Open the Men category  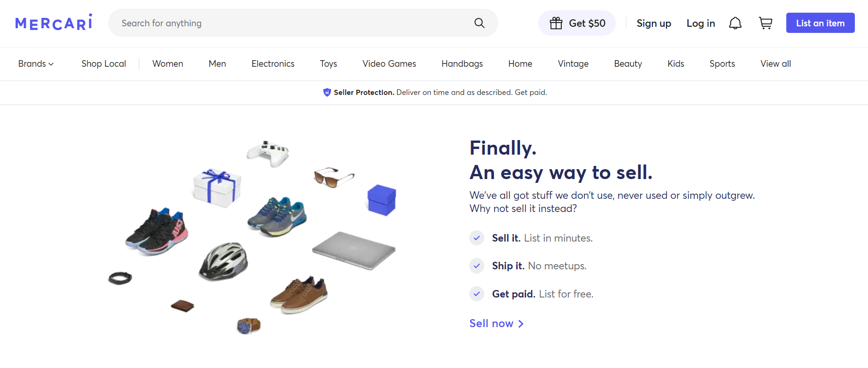217,63
